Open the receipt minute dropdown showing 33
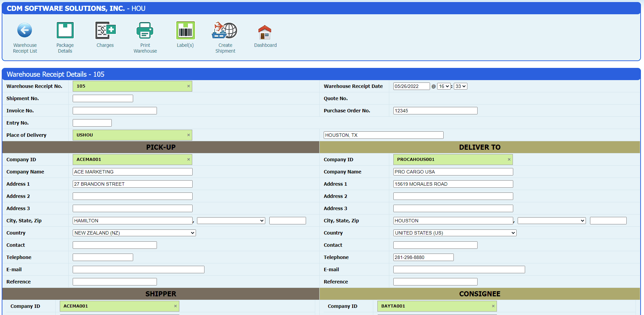This screenshot has width=644, height=315. click(461, 86)
